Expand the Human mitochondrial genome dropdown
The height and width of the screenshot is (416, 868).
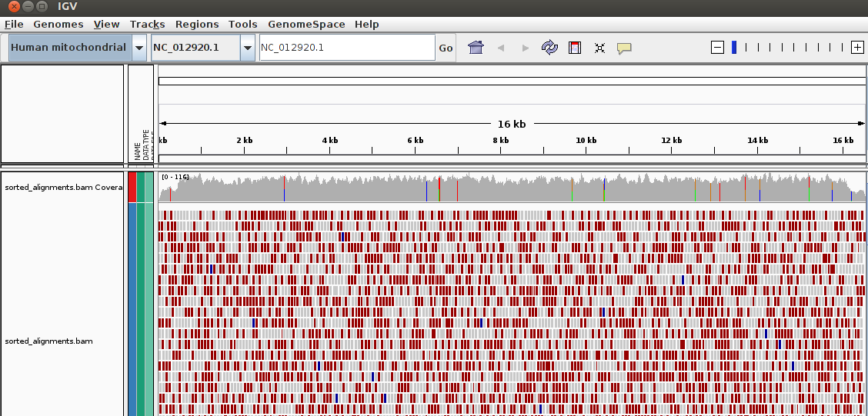coord(139,48)
